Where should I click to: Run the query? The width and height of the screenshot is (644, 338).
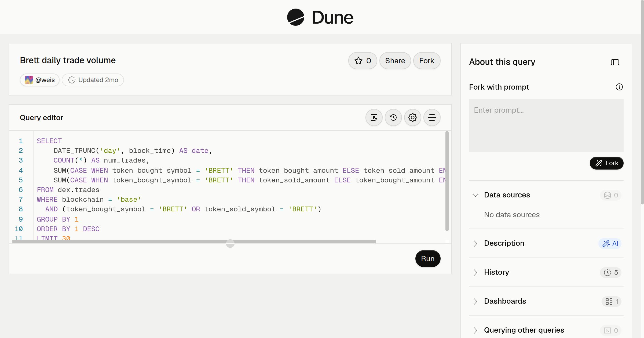(428, 259)
